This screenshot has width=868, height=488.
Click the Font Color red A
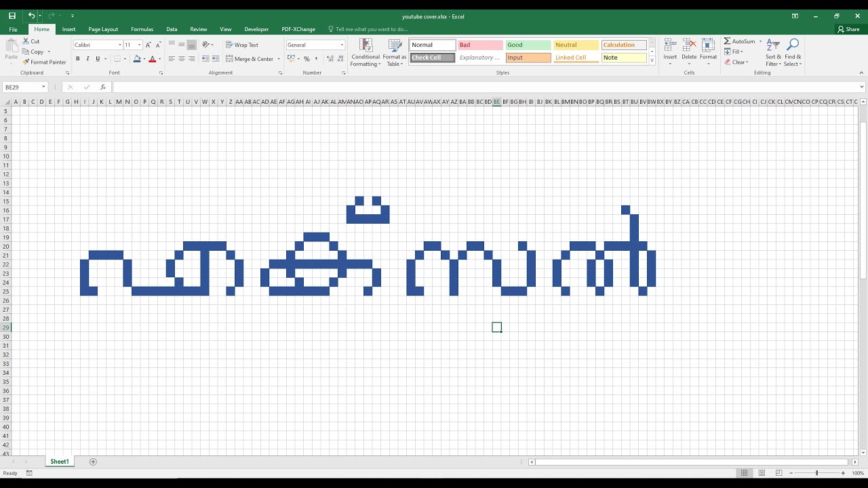[x=152, y=59]
